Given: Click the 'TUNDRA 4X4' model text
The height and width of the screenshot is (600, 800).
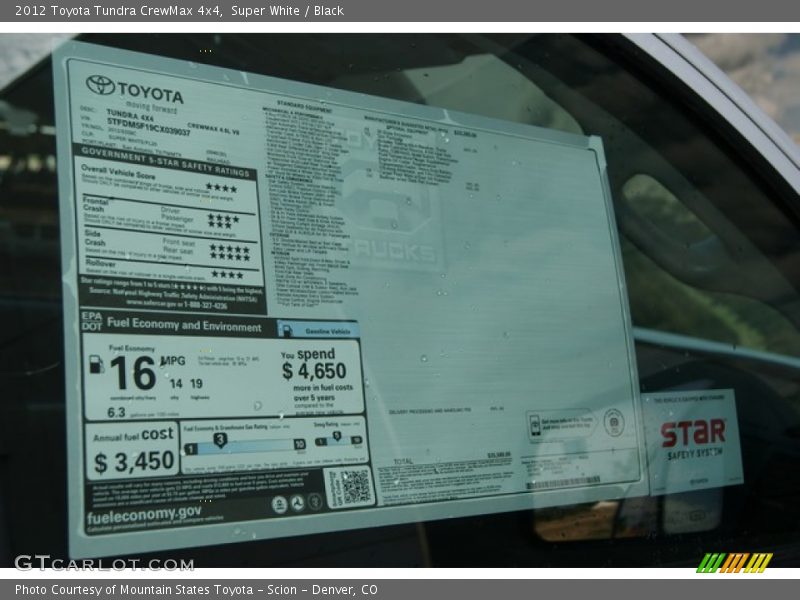Looking at the screenshot, I should pos(130,115).
